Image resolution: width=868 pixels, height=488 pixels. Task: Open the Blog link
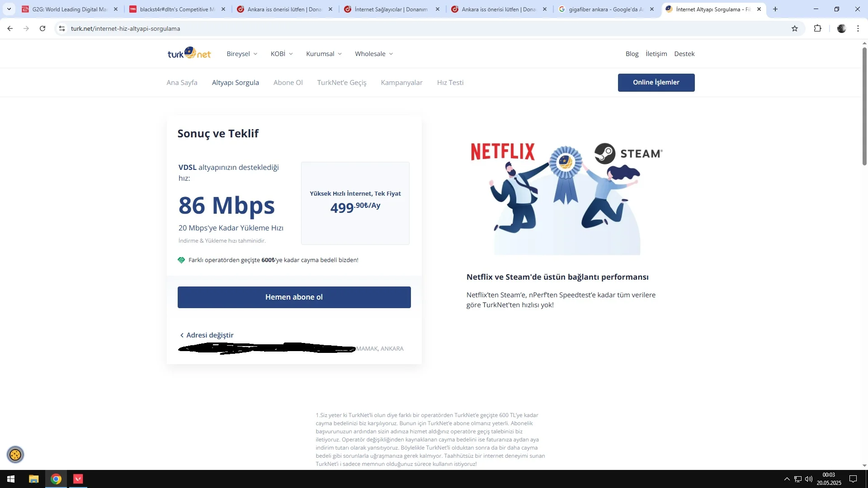[632, 54]
